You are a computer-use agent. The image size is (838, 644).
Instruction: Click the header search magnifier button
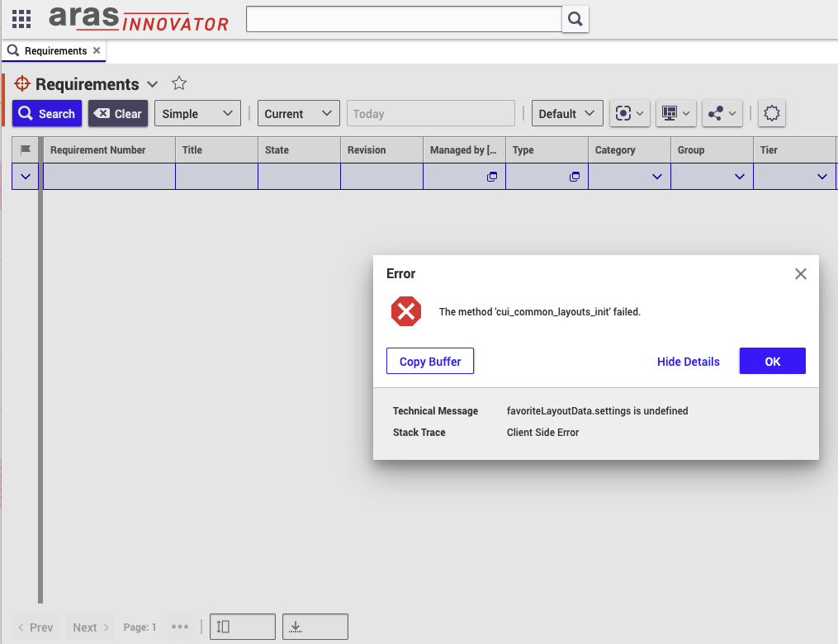[x=575, y=19]
